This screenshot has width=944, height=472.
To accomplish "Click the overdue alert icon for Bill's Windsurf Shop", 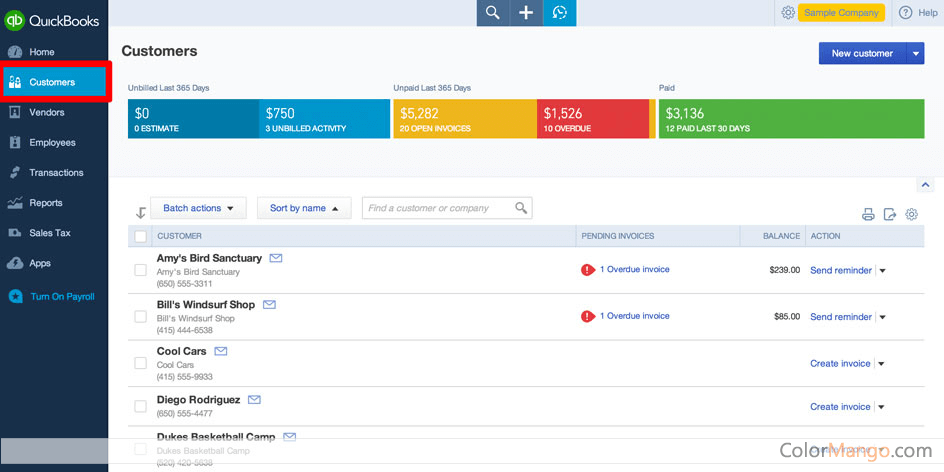I will click(588, 316).
